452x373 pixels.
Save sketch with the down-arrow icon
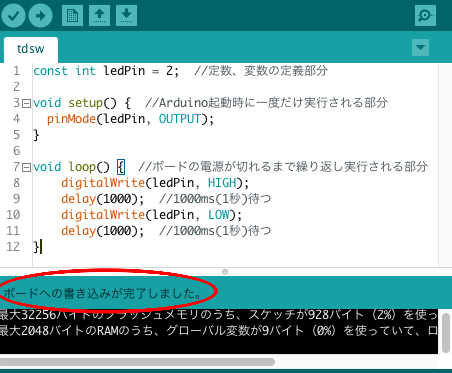pyautogui.click(x=126, y=15)
